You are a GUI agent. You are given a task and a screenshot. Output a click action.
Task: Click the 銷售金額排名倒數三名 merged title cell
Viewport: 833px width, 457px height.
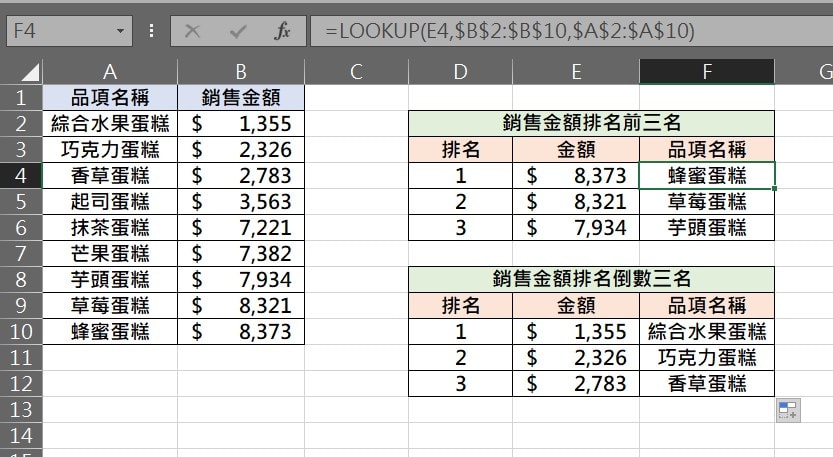(x=591, y=279)
